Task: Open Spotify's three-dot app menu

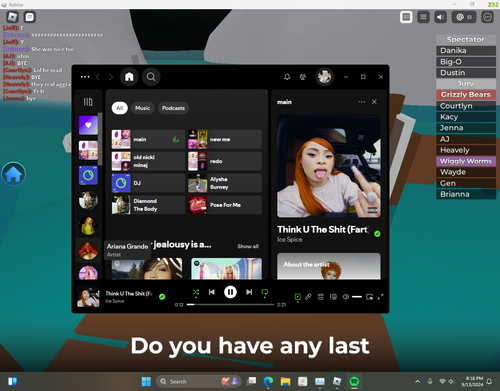Action: pos(85,77)
